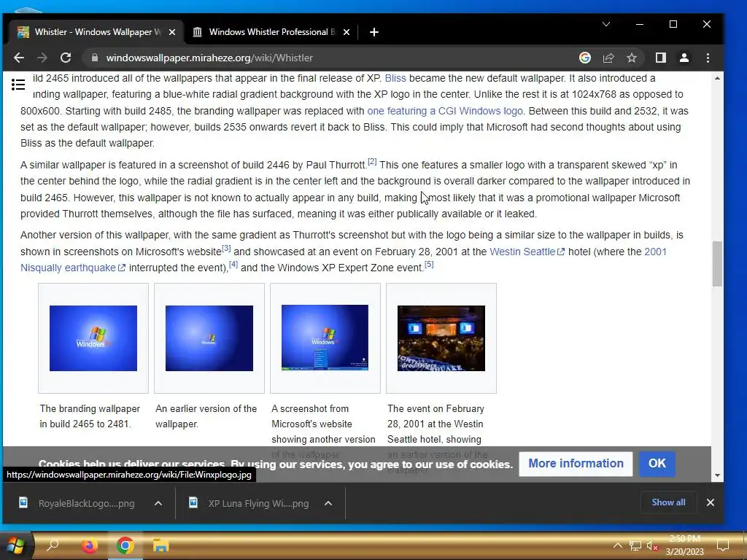Open the taskbar search icon
Image resolution: width=747 pixels, height=560 pixels.
click(x=53, y=545)
